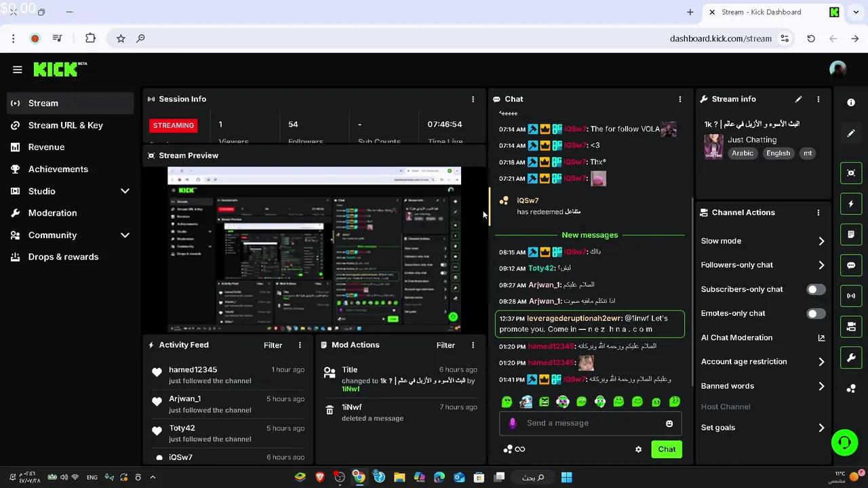Click the trash icon beside 1iNwf mod action

coord(330,410)
